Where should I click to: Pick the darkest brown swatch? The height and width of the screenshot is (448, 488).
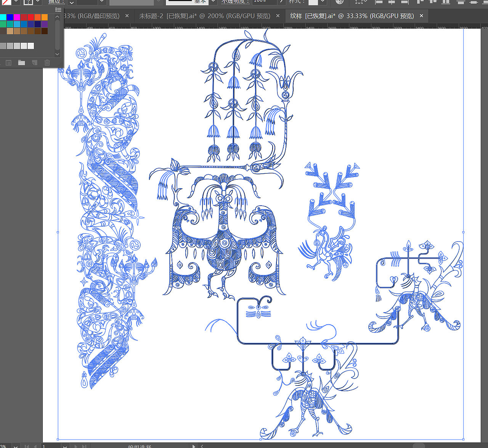point(45,31)
